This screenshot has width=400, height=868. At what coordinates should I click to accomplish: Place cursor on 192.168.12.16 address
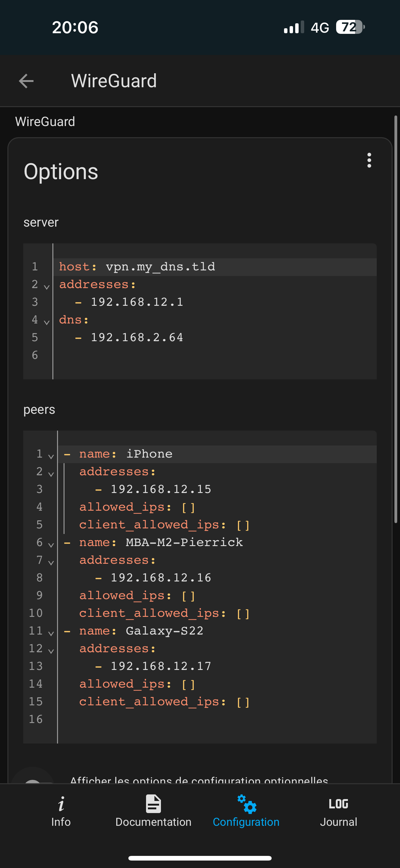click(161, 577)
